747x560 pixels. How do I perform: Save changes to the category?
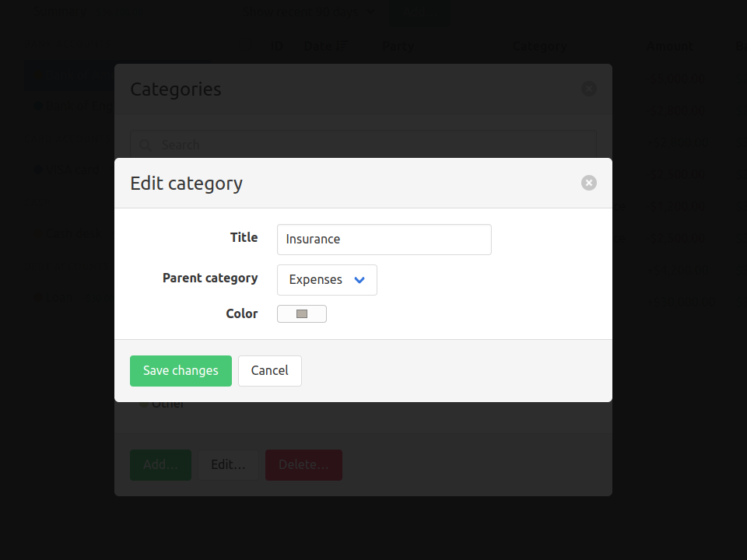(x=181, y=371)
